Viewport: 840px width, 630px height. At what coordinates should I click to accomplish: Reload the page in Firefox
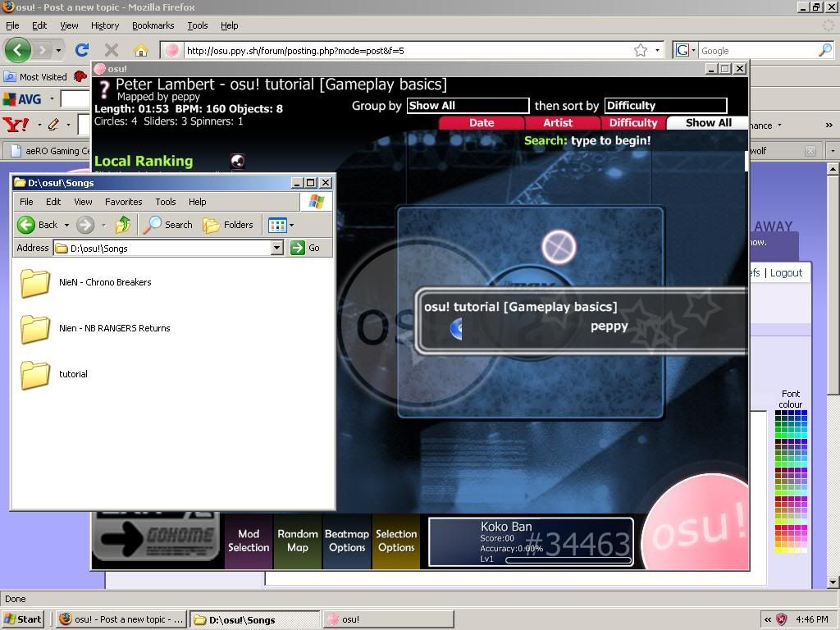tap(81, 50)
